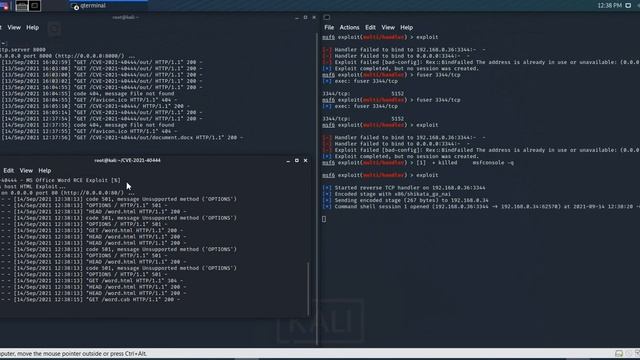Viewport: 640px width, 360px height.
Task: Click 'Sending encoded stage (267 bytes)' line
Action: 406,200
